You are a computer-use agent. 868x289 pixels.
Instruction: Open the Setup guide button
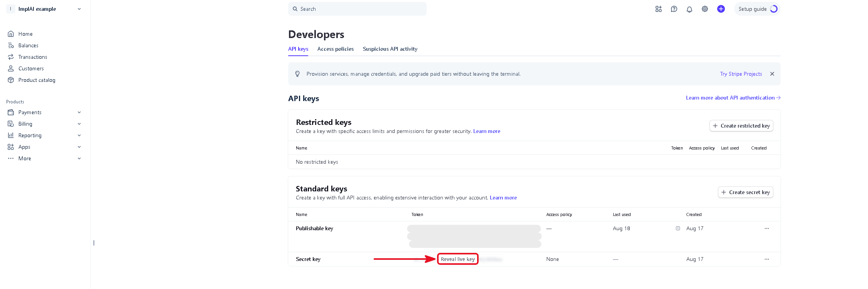[757, 9]
